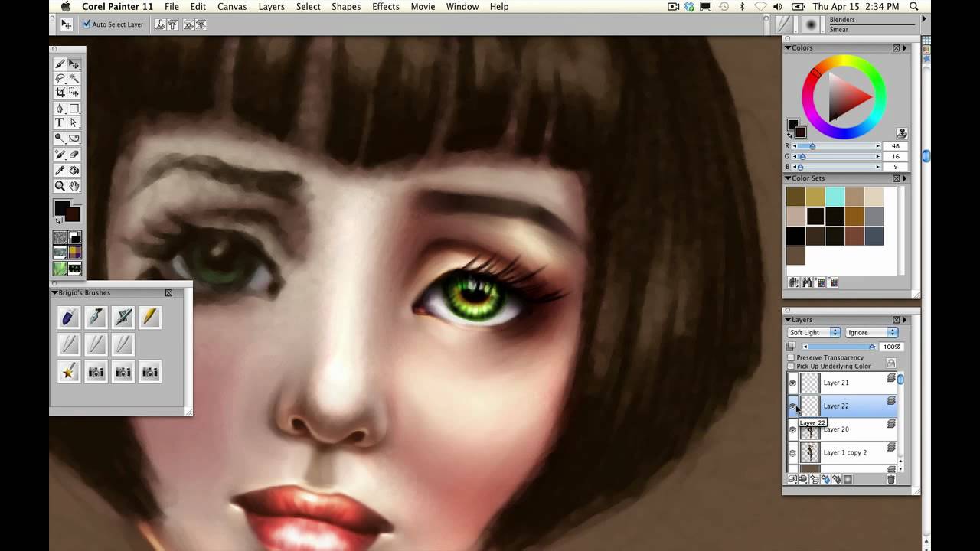The width and height of the screenshot is (980, 551).
Task: Select Layer 1 copy 2 row
Action: [x=842, y=453]
